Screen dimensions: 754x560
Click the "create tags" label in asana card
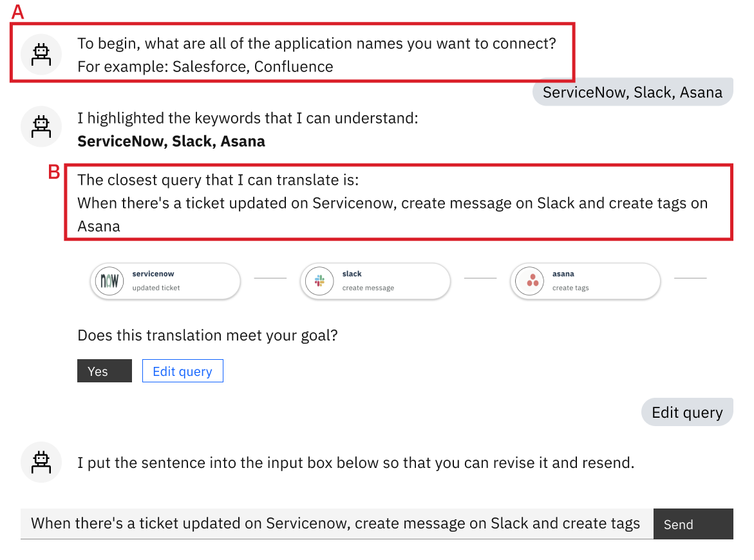[x=570, y=288]
